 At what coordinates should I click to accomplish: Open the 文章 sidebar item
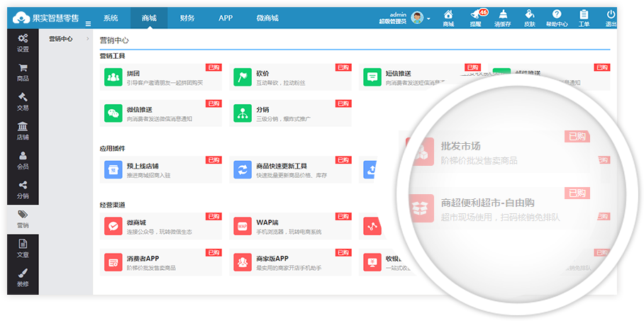tap(23, 249)
